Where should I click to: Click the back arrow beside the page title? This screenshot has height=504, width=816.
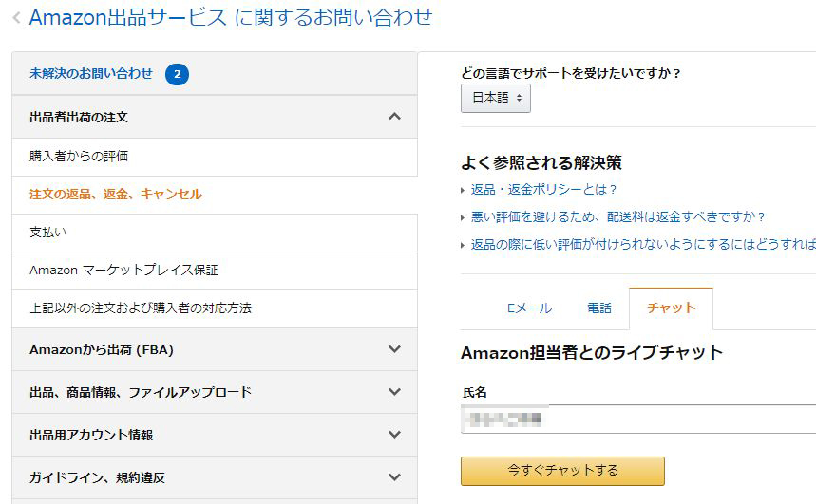click(17, 18)
